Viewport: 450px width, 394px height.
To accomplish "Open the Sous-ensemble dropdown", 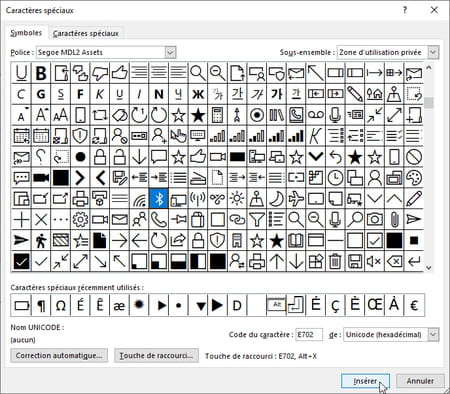I will click(433, 52).
